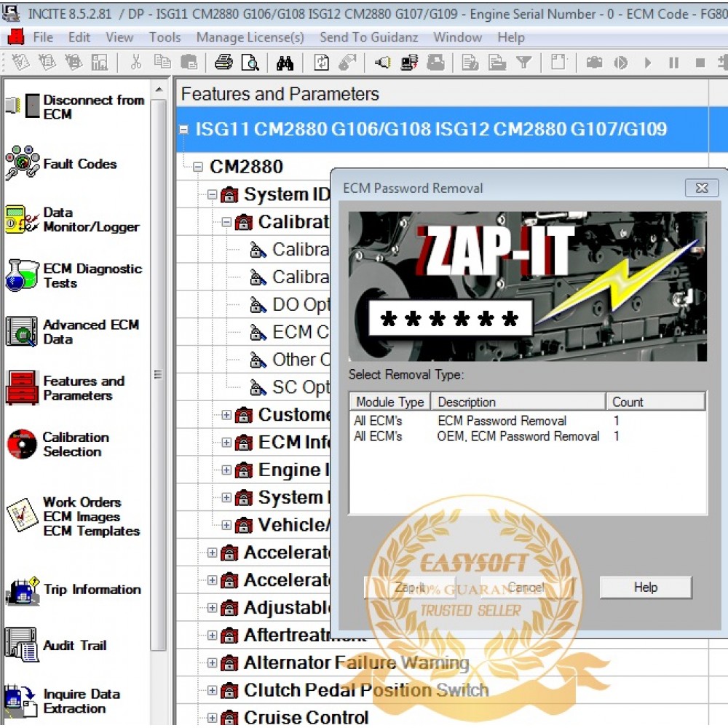Open Advanced ECM Data from the sidebar

coord(72,331)
